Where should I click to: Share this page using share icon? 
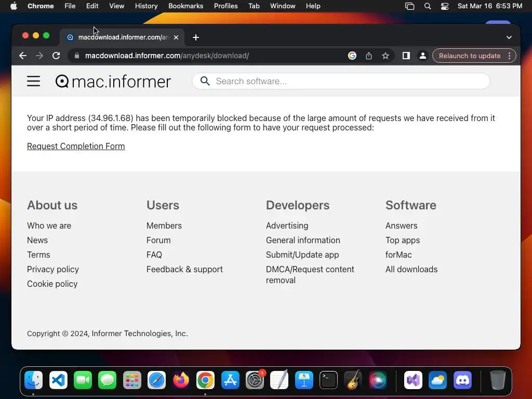(369, 56)
